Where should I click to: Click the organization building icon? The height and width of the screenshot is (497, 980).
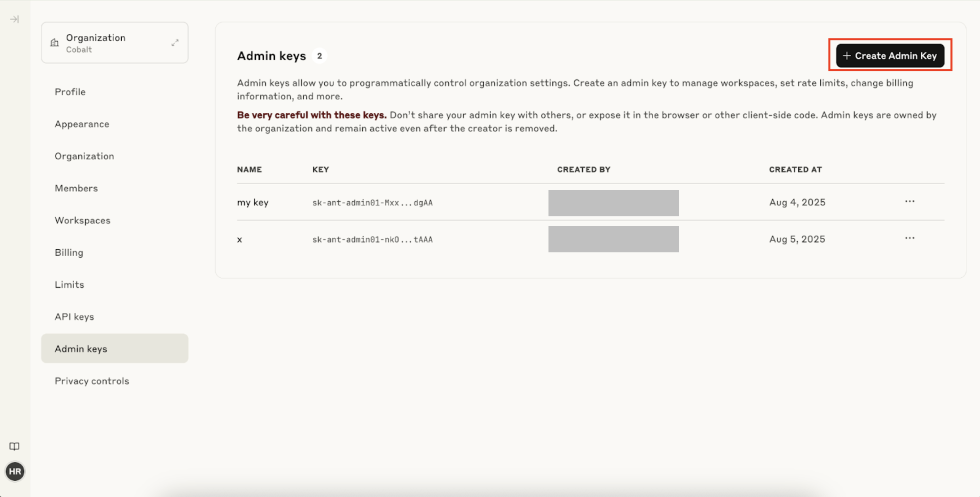coord(54,42)
